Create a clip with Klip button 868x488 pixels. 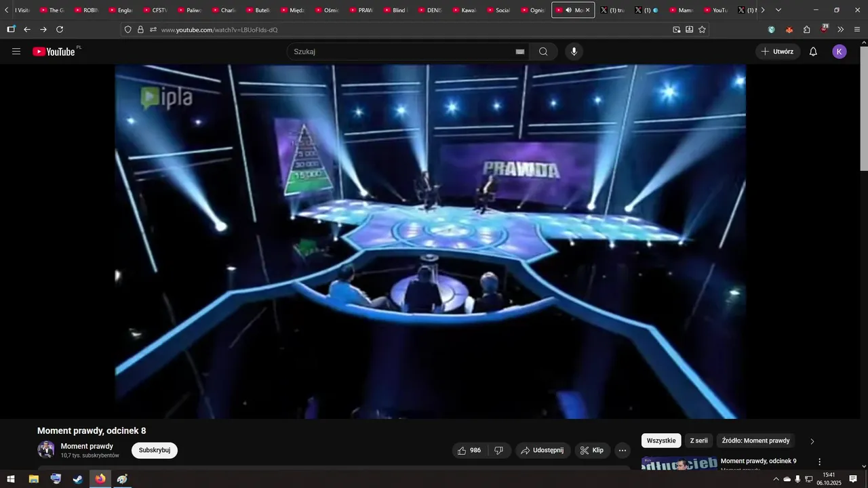point(593,450)
